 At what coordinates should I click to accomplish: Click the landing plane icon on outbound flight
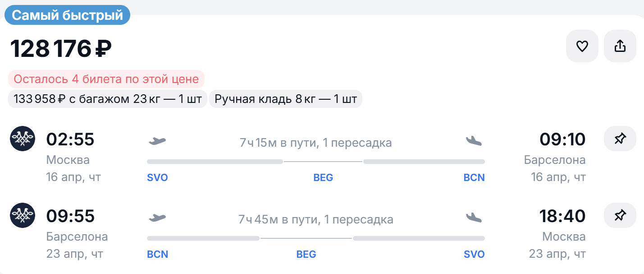coord(474,141)
